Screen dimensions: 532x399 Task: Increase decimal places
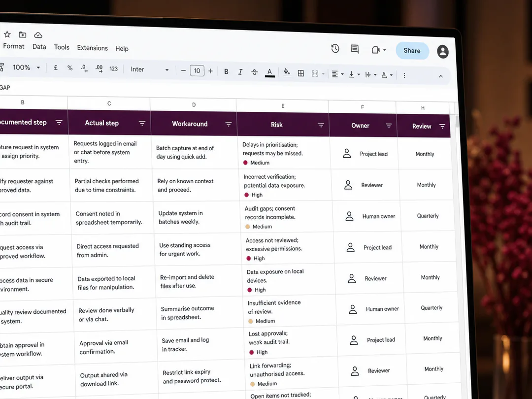point(99,68)
